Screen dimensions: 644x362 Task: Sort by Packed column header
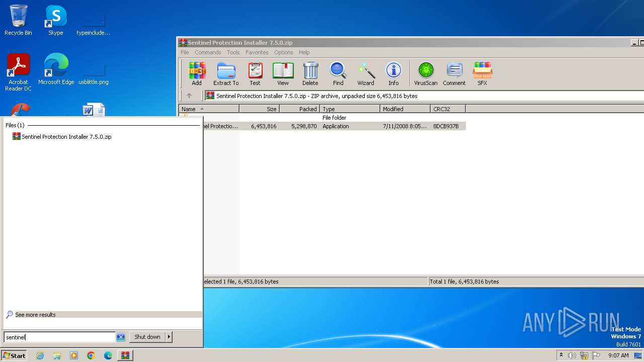[299, 109]
